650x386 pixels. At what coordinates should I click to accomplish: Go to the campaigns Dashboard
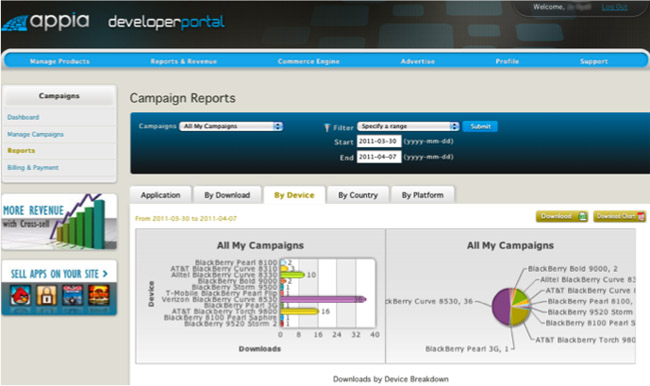point(23,117)
